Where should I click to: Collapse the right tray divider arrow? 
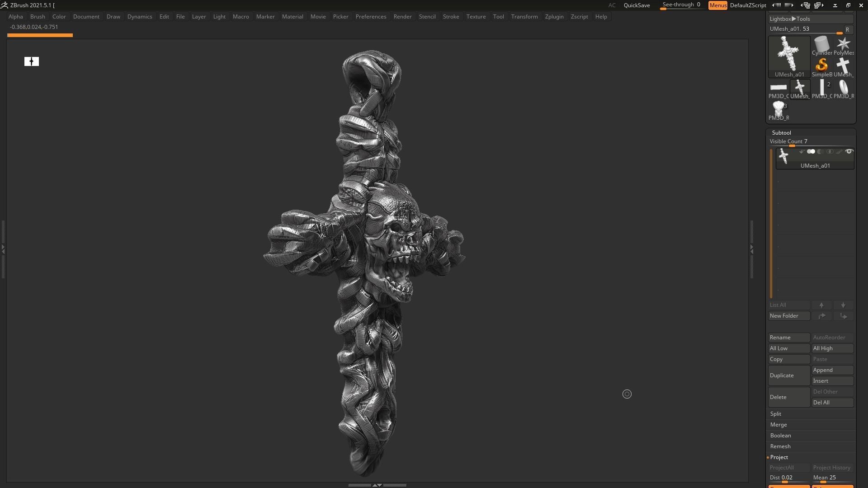pyautogui.click(x=751, y=249)
